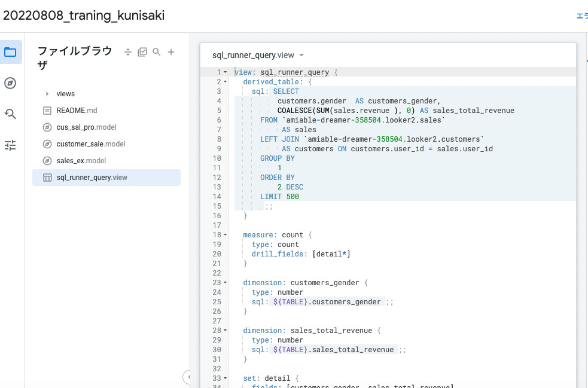Screen dimensions: 588x388
Task: Collapse the measure count block fold
Action: 226,235
